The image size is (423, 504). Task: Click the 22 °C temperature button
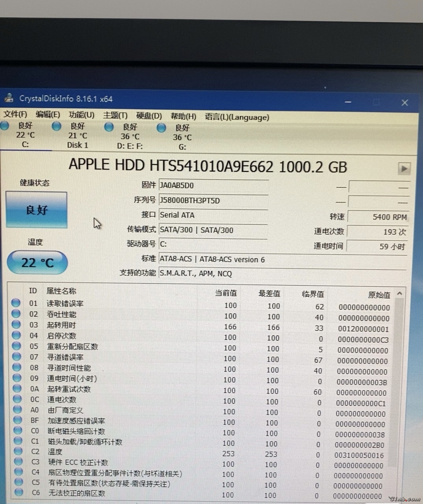pos(37,262)
